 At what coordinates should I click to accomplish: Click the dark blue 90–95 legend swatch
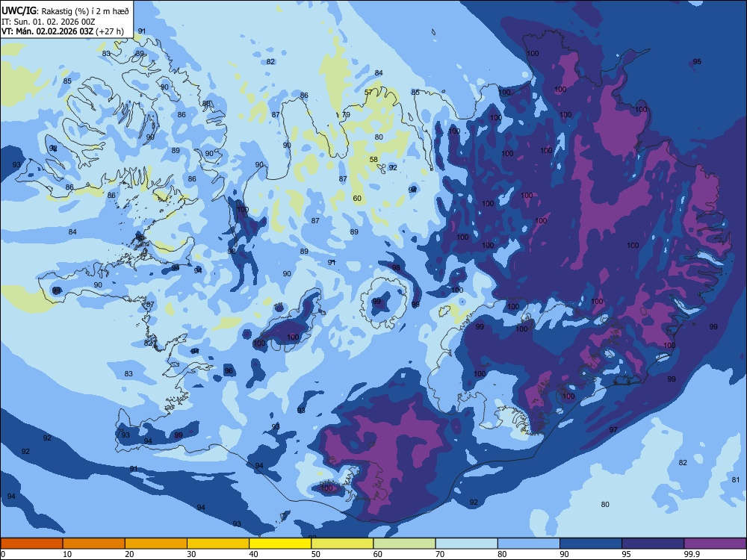591,544
